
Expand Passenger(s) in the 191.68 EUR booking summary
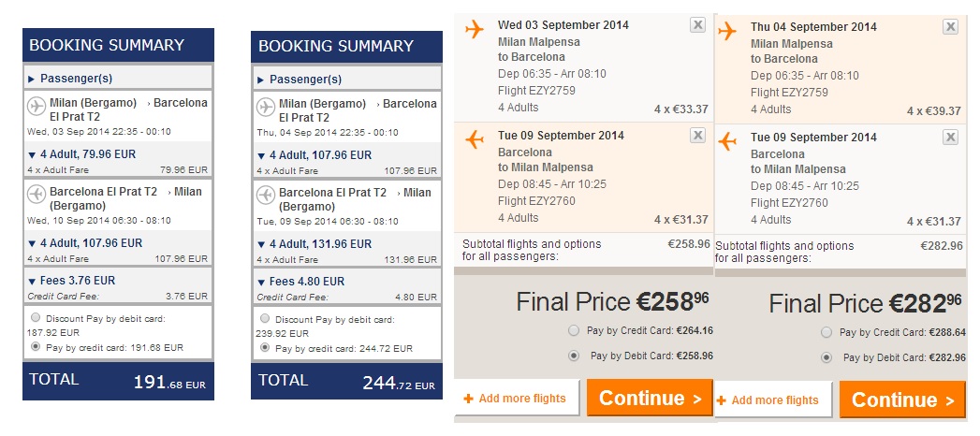point(32,80)
